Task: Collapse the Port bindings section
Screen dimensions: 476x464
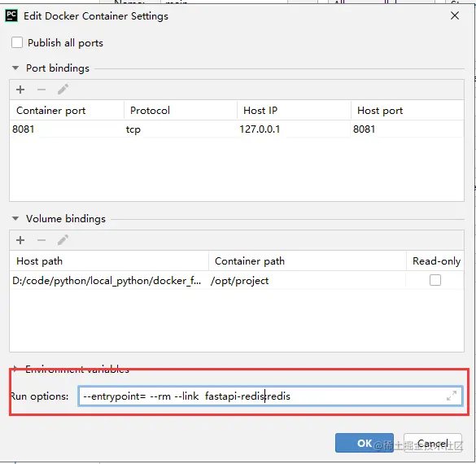Action: tap(15, 68)
